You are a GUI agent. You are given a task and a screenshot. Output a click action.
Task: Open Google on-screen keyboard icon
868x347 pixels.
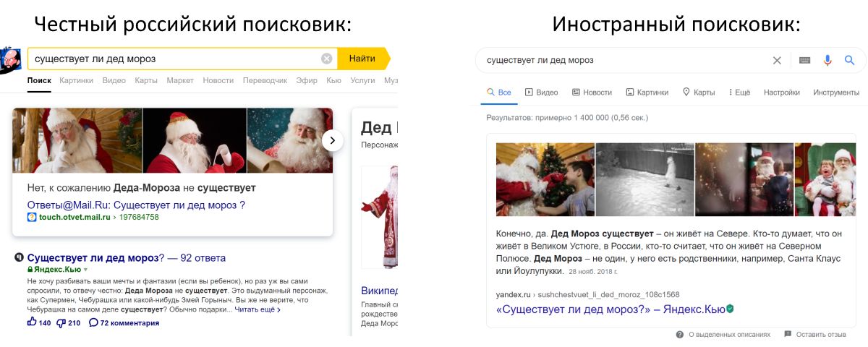(804, 60)
